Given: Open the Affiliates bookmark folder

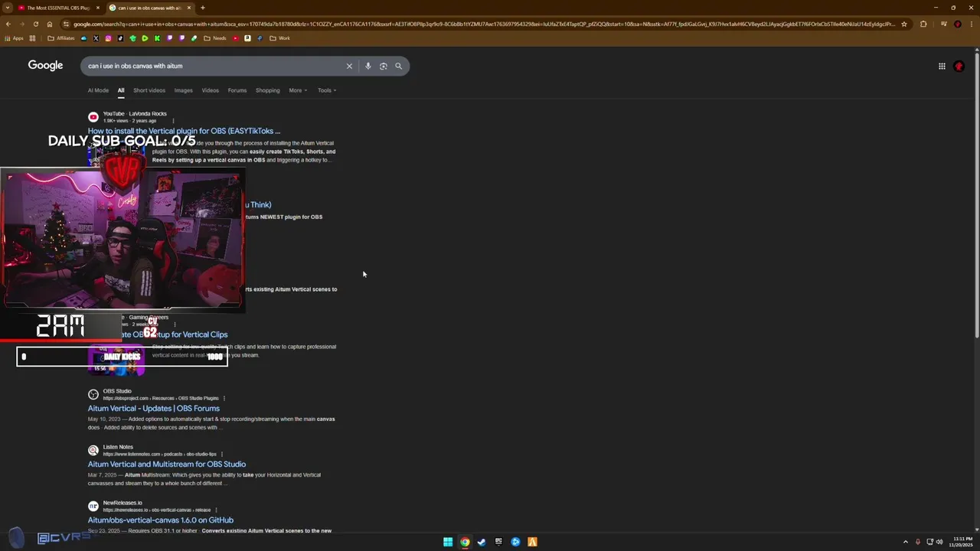Looking at the screenshot, I should pyautogui.click(x=61, y=38).
